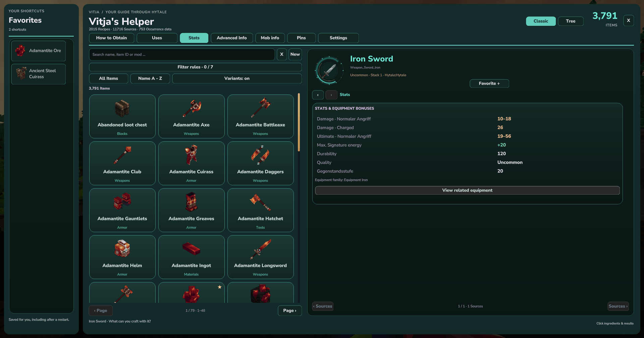The image size is (644, 338).
Task: Switch to the Advanced Info tab
Action: tap(231, 38)
